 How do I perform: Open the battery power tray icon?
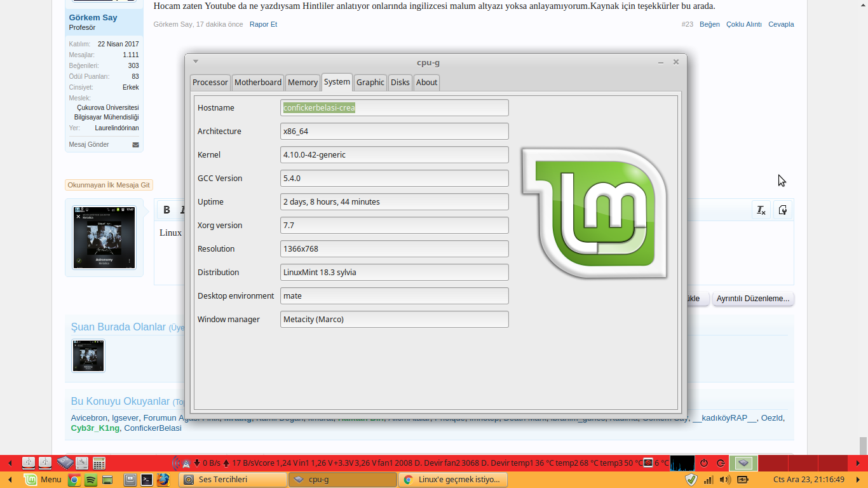coord(742,480)
